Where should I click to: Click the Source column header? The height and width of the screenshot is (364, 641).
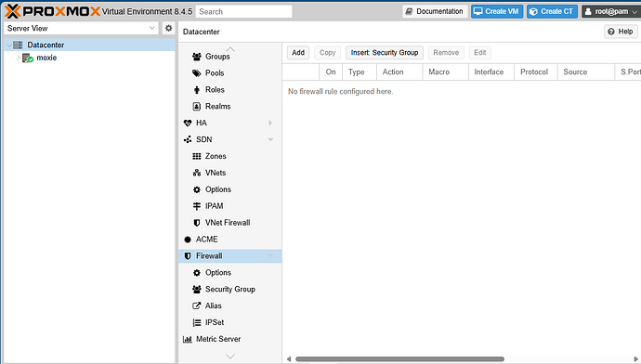tap(586, 71)
